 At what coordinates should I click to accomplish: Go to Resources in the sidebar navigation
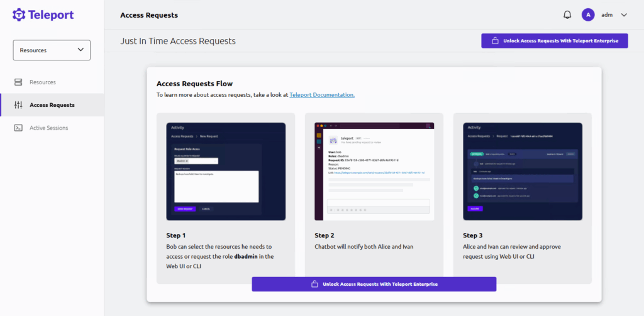click(43, 82)
